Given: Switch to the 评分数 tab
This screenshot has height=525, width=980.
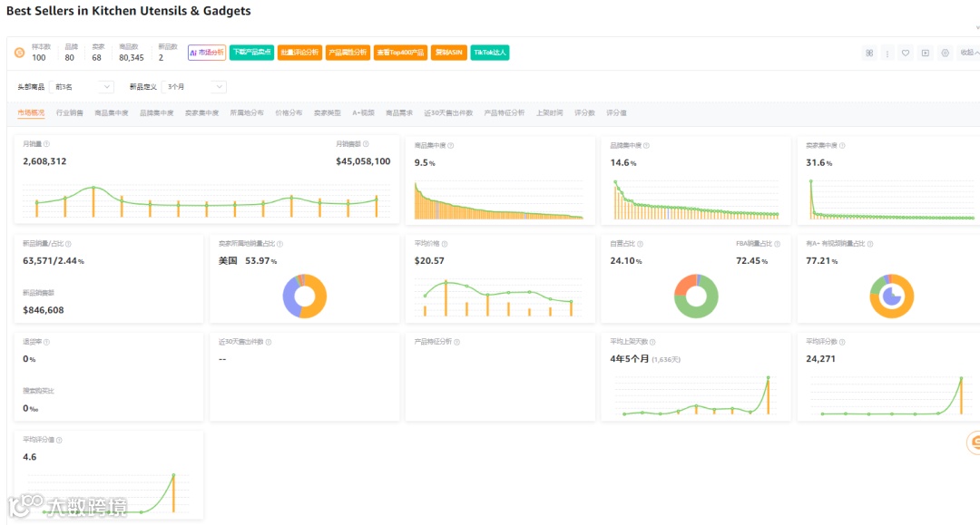Looking at the screenshot, I should click(x=584, y=113).
